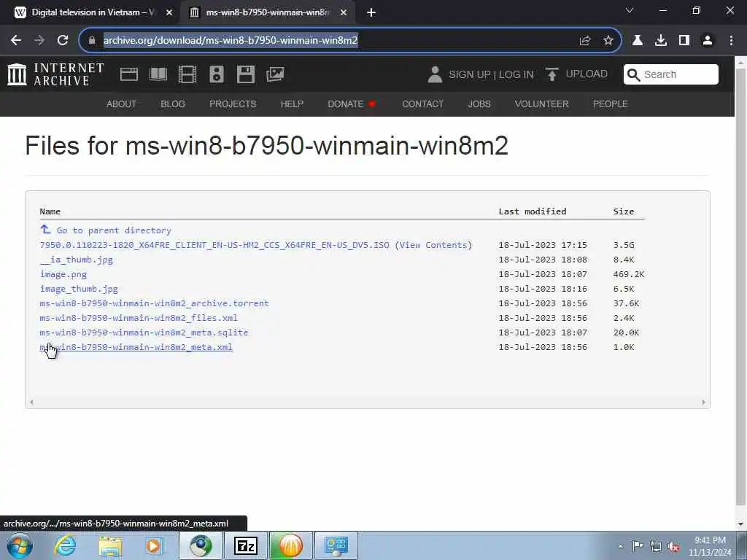Close the ms-win8-b7950 tab
This screenshot has width=747, height=560.
tap(344, 13)
